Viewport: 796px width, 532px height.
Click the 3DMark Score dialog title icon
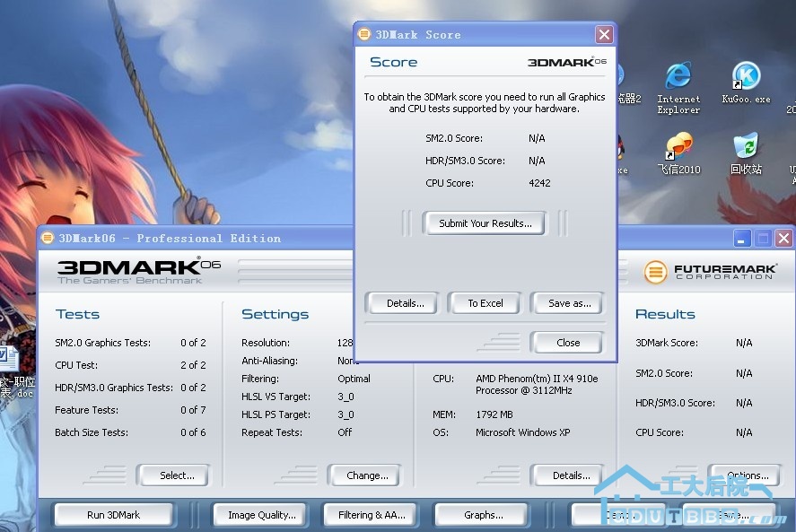(x=364, y=34)
